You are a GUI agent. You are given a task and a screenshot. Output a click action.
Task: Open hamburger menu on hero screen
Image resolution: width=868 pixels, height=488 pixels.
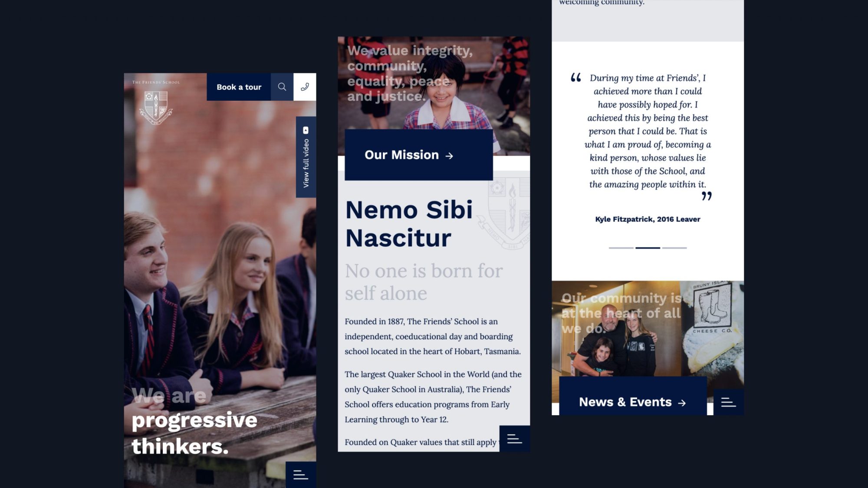click(300, 475)
